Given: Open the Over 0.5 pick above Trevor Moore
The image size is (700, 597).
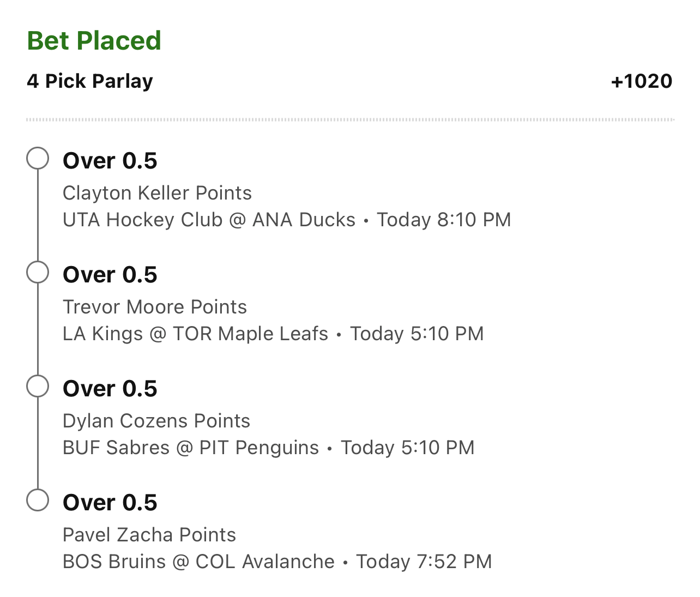Looking at the screenshot, I should pyautogui.click(x=110, y=275).
